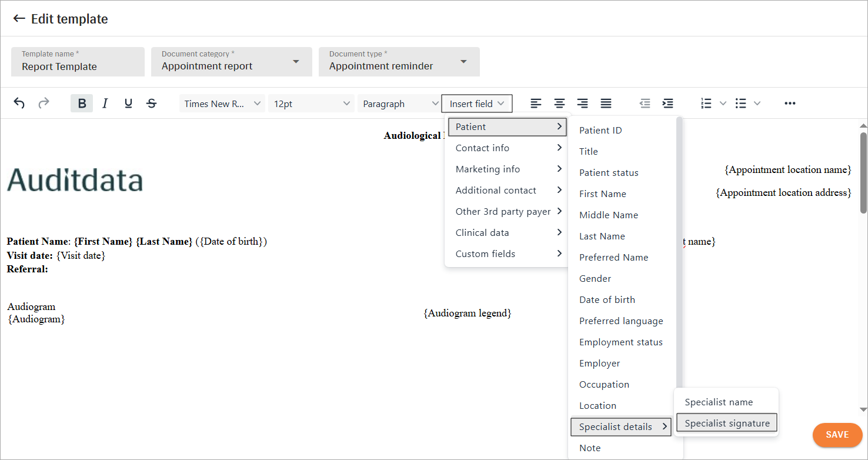Click the Undo icon in toolbar
Image resolution: width=868 pixels, height=460 pixels.
[19, 104]
